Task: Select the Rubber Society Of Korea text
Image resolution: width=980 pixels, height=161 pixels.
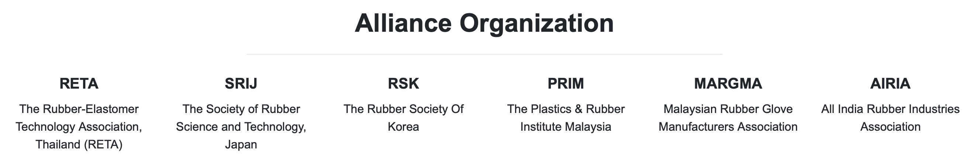Action: pos(403,109)
